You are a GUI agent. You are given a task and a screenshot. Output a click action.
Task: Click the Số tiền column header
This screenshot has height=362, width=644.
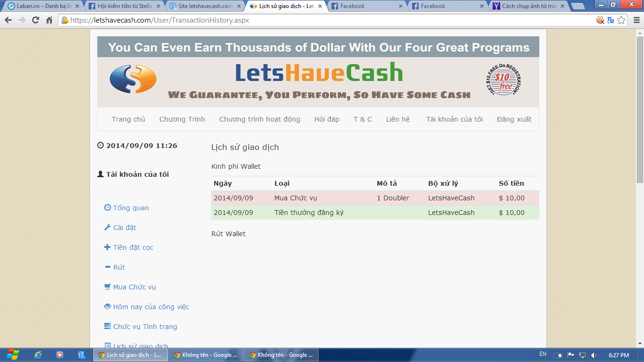point(512,183)
